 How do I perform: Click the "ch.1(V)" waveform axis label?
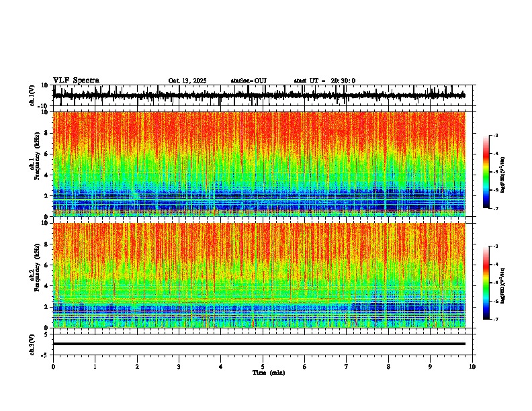pos(32,96)
